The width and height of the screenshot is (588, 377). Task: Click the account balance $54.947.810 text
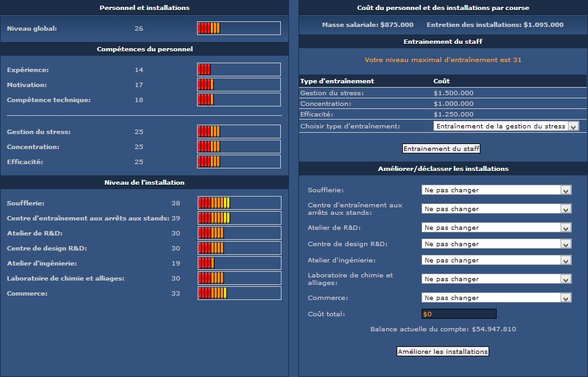tap(494, 329)
